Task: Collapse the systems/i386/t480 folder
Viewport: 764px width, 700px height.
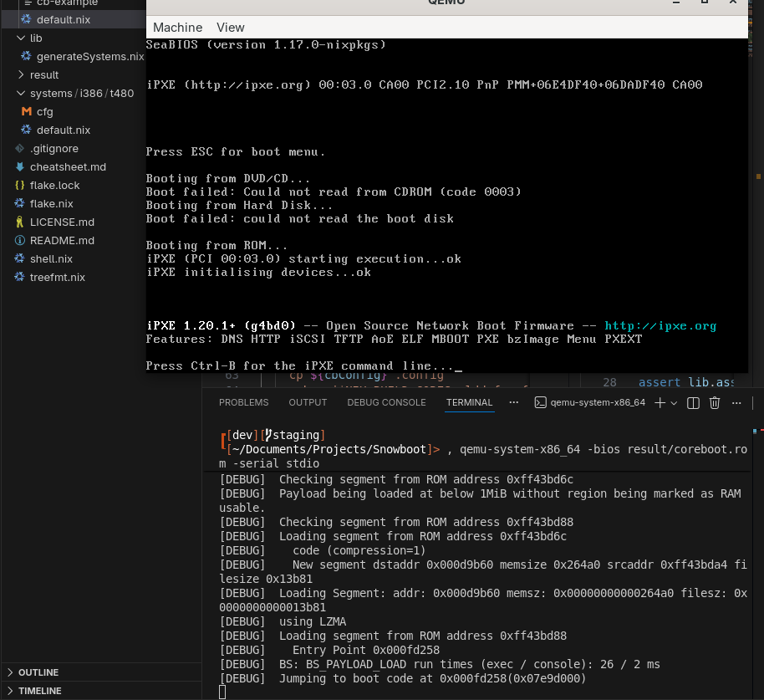Action: (x=81, y=93)
